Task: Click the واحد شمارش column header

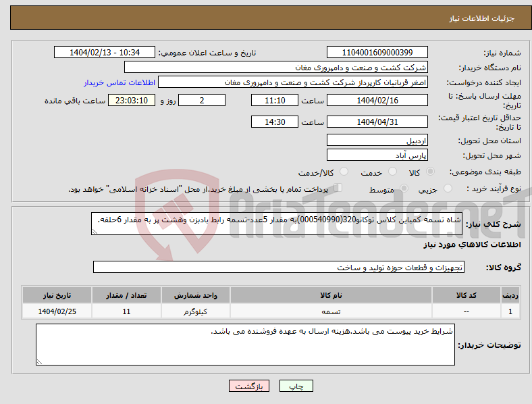Action: (x=196, y=295)
